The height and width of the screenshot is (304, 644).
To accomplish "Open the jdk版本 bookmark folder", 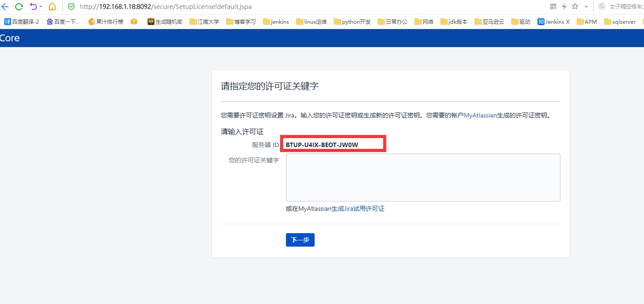I will 454,22.
